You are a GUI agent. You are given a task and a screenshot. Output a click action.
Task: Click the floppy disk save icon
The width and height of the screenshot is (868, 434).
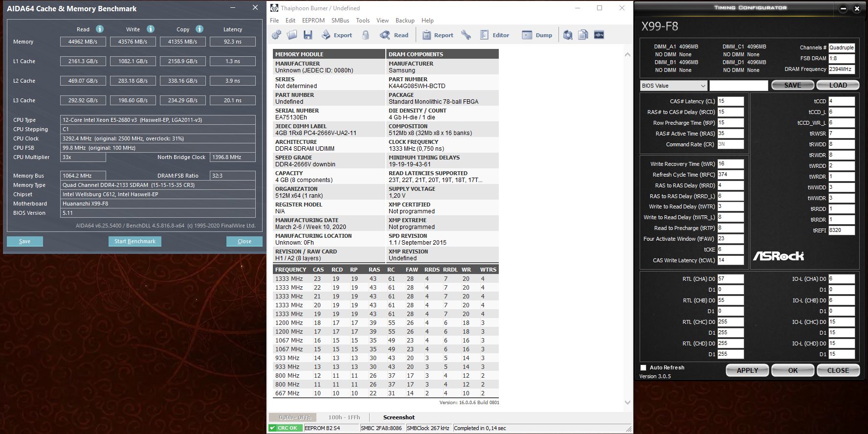click(308, 35)
